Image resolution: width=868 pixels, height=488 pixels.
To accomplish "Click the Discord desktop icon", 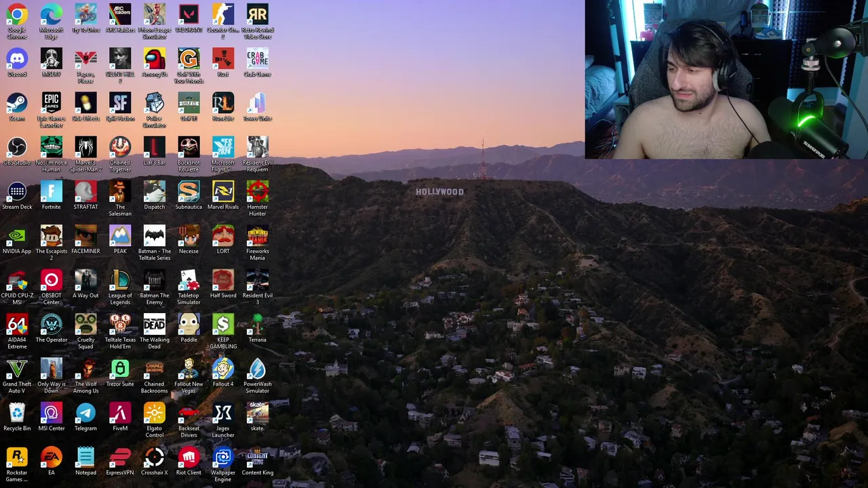I will pyautogui.click(x=17, y=62).
